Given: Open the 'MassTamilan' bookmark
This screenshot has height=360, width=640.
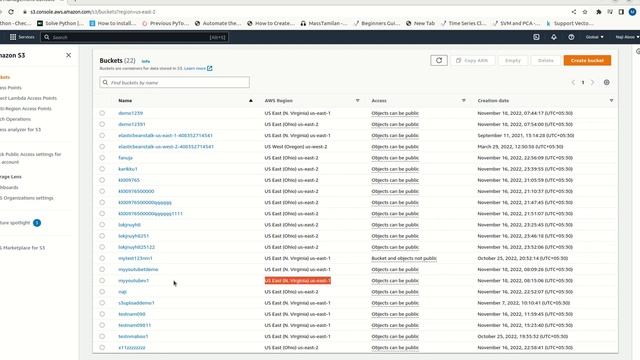Looking at the screenshot, I should [324, 23].
